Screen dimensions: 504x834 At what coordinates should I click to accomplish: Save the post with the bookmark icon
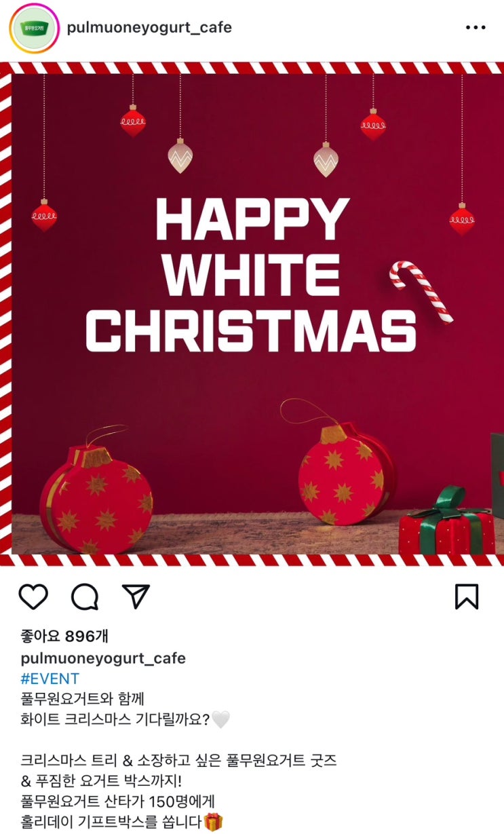[x=466, y=596]
